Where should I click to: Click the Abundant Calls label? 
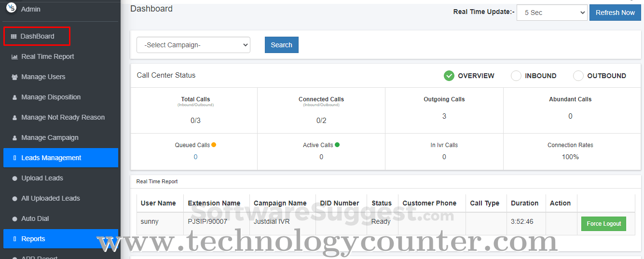tap(570, 99)
